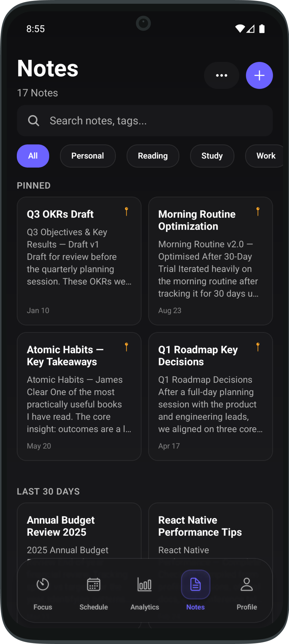Select the Schedule calendar icon
289x644 pixels.
93,584
